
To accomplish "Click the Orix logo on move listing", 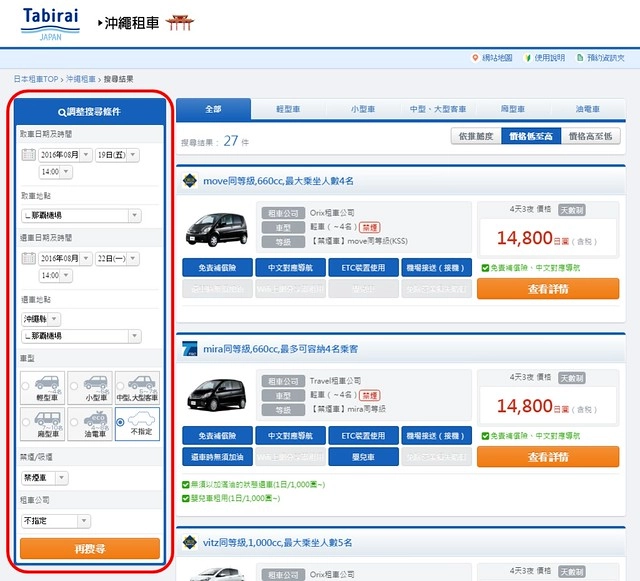I will click(189, 181).
